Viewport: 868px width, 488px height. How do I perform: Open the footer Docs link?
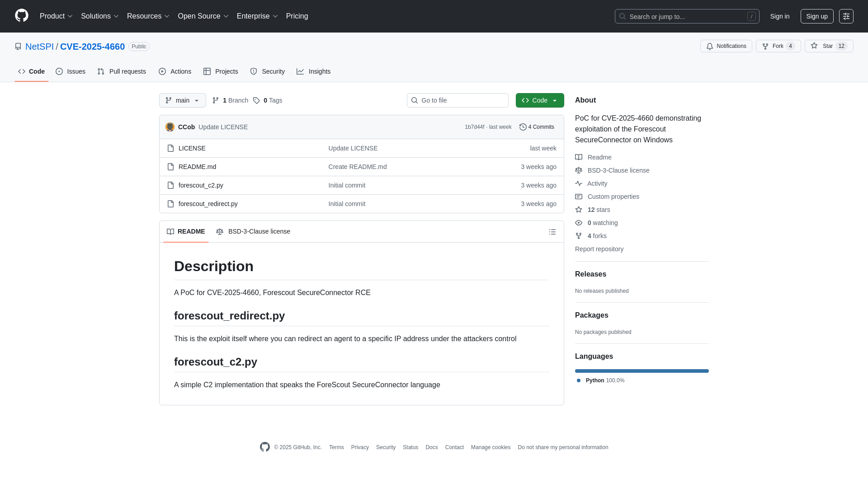432,447
